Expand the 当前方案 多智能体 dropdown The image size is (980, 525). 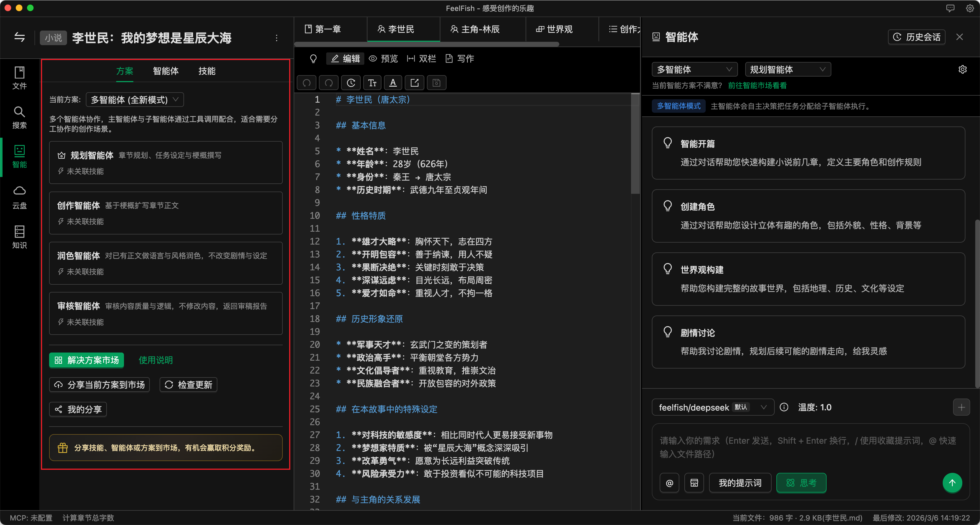[135, 100]
